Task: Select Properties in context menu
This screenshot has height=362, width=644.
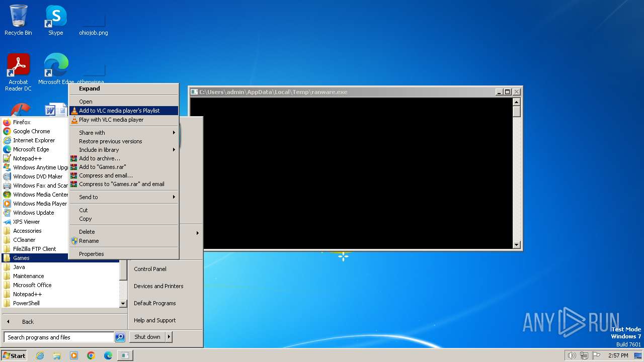Action: 124,254
